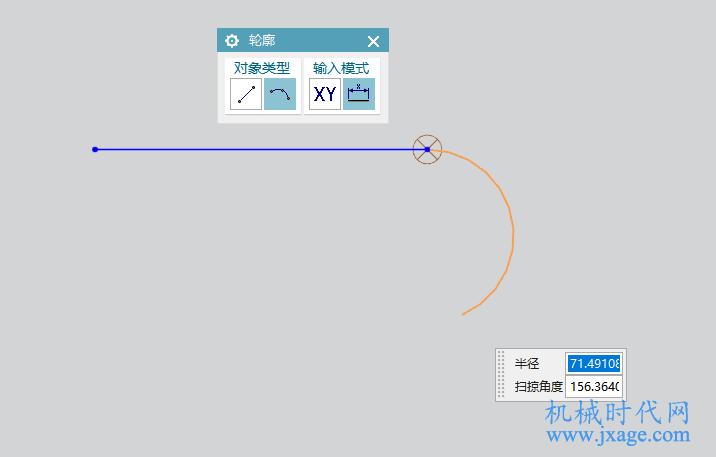716x457 pixels.
Task: Click the 轮廓 dialog title
Action: 262,41
